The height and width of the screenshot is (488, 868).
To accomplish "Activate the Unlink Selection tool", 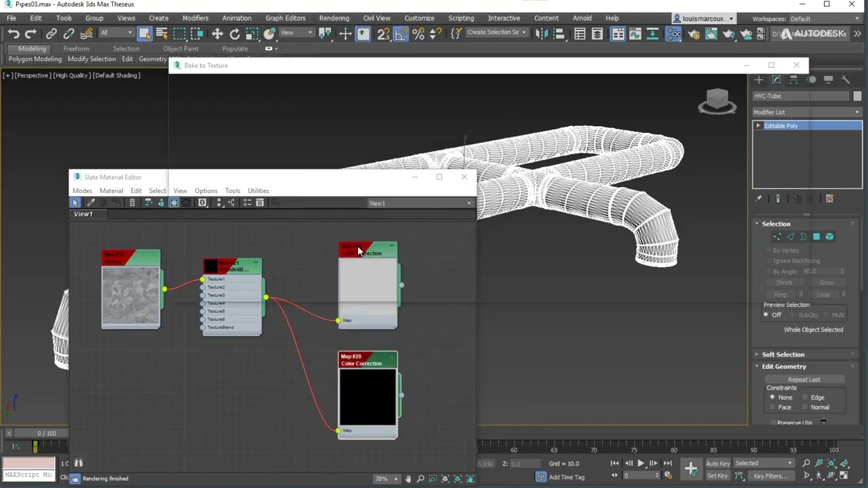I will pyautogui.click(x=69, y=34).
